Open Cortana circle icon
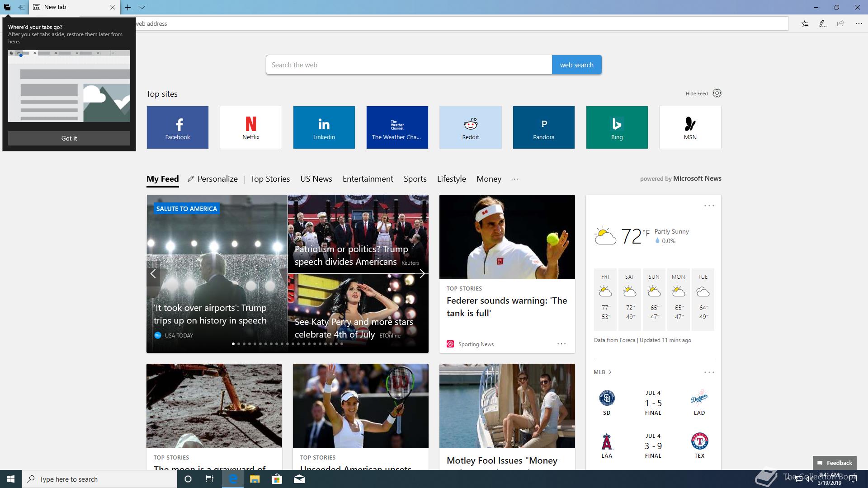868x488 pixels. click(188, 479)
